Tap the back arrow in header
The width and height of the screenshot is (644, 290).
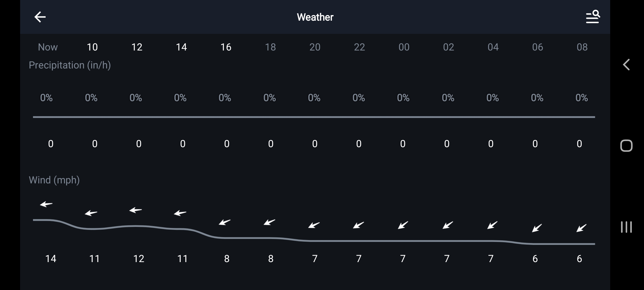(40, 17)
